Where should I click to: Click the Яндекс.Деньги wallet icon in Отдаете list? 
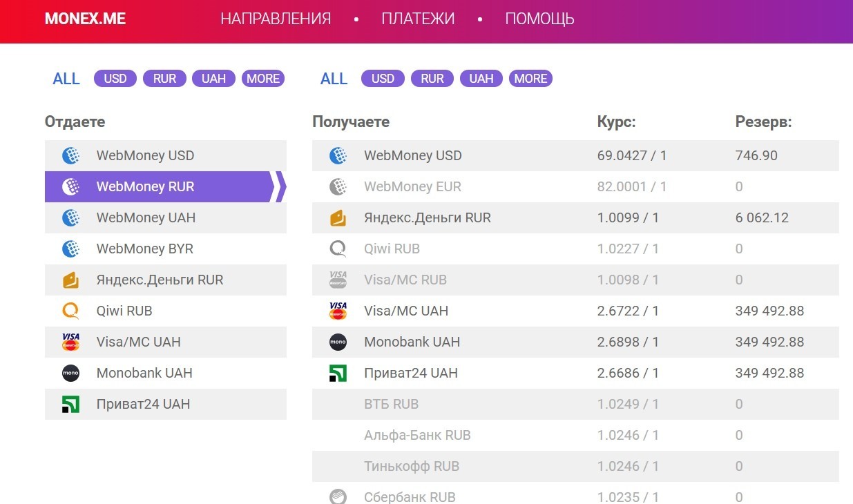pyautogui.click(x=70, y=280)
